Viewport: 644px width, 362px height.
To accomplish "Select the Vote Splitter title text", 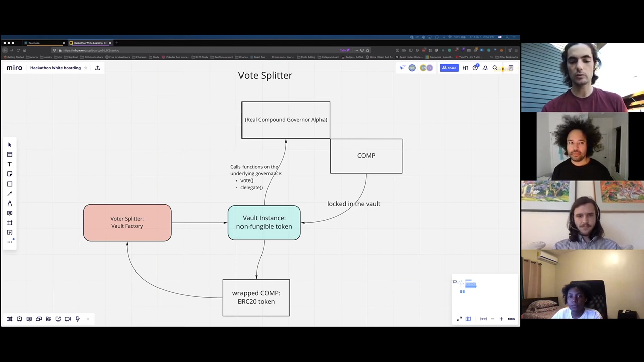I will coord(265,75).
